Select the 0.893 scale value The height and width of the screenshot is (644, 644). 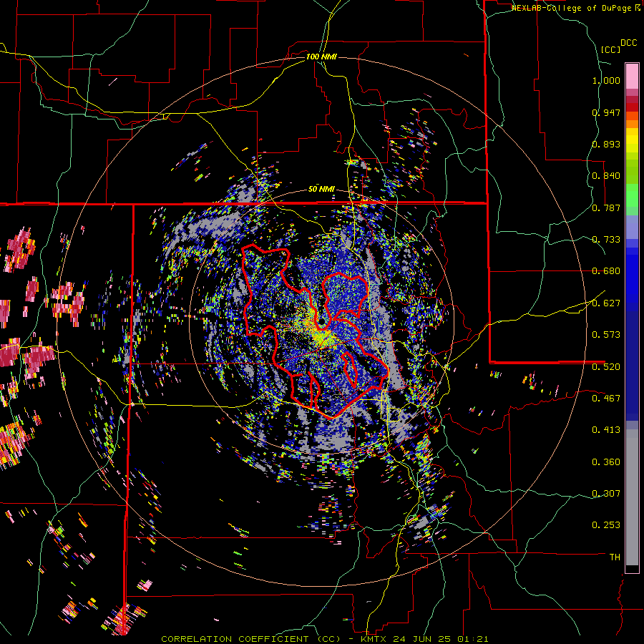(x=606, y=144)
